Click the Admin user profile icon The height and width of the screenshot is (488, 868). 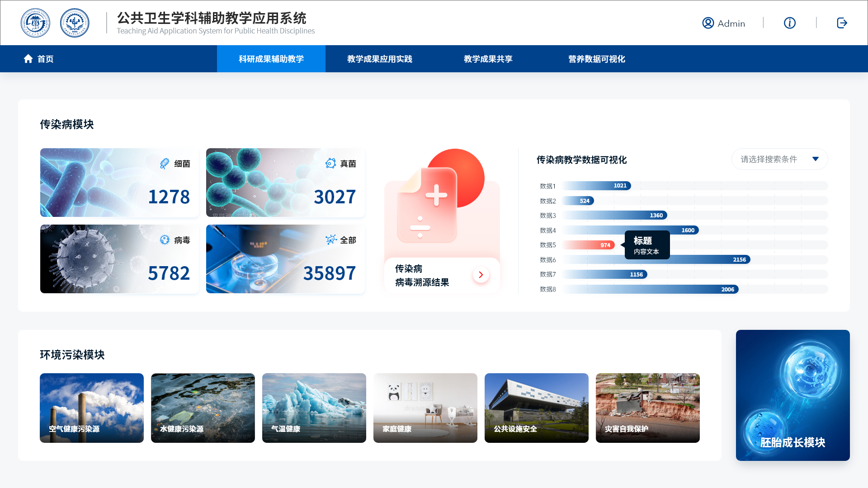pyautogui.click(x=708, y=23)
